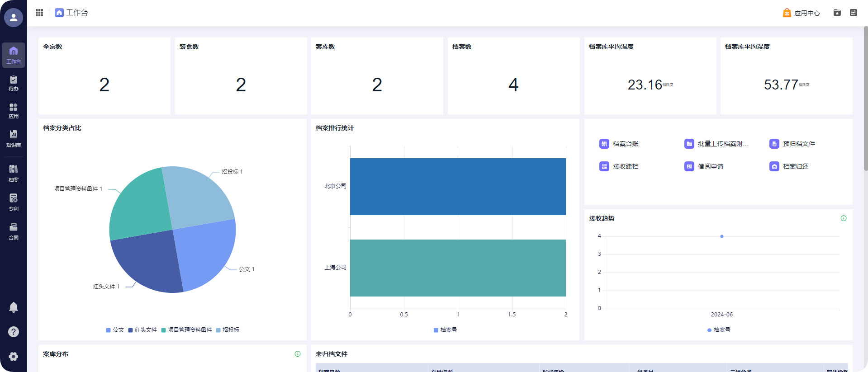Open the 知识库 sidebar icon
This screenshot has height=372, width=868.
14,138
